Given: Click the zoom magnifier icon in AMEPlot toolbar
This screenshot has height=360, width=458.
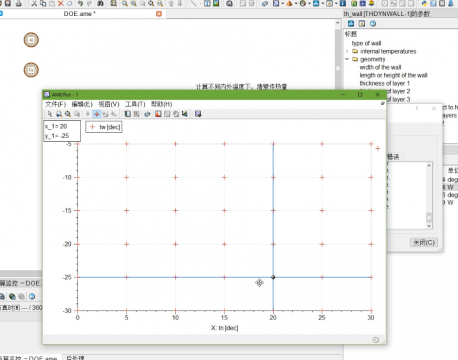Looking at the screenshot, I should [x=59, y=114].
